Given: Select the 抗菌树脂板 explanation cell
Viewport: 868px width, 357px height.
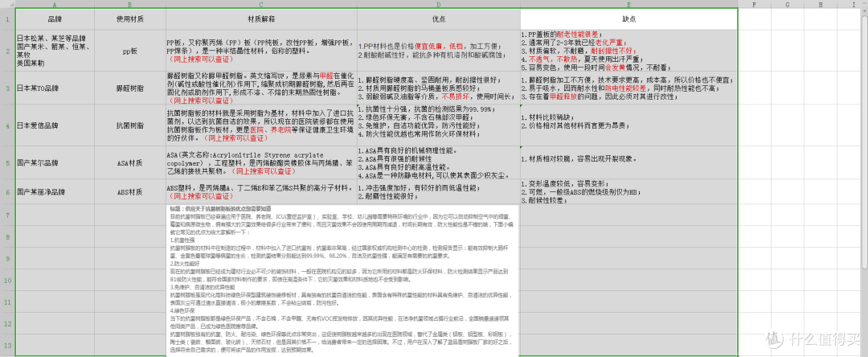Looking at the screenshot, I should pos(261,125).
